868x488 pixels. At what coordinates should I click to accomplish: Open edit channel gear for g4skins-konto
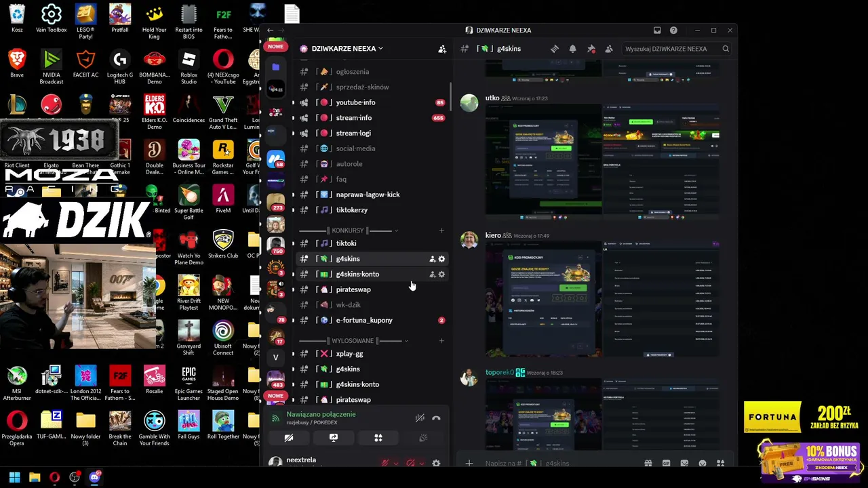[441, 274]
